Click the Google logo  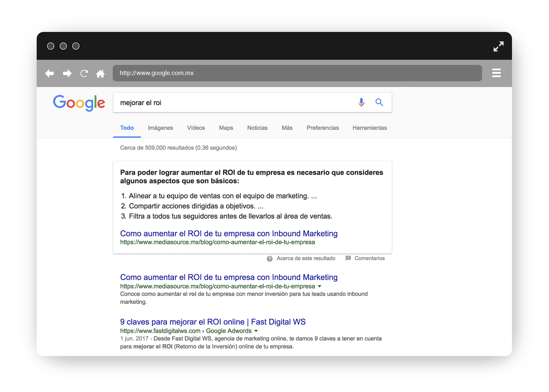pos(79,103)
